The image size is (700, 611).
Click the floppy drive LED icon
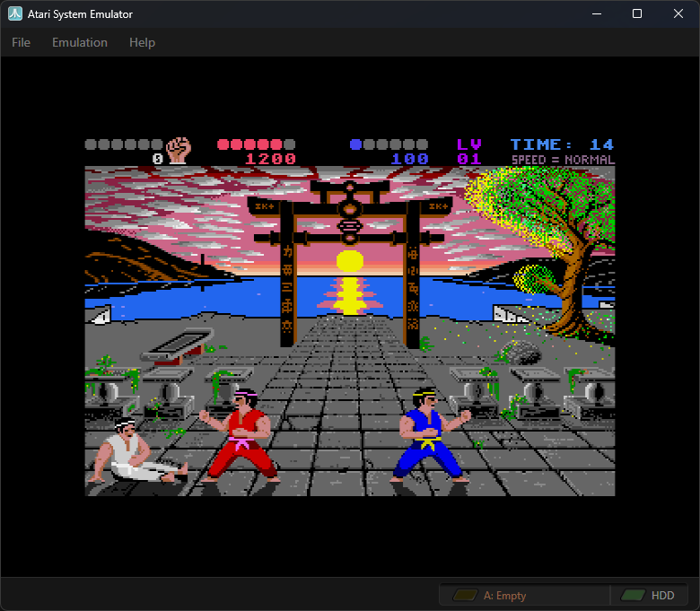465,596
